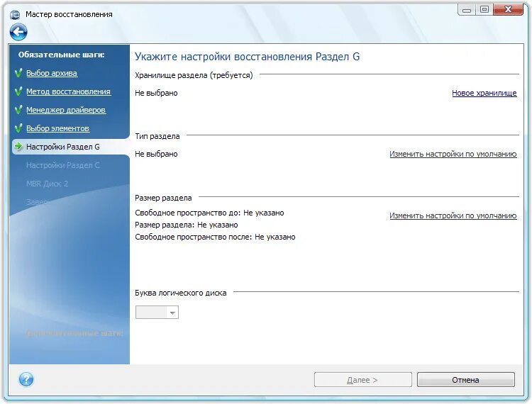The width and height of the screenshot is (532, 404).
Task: Click heading Укажите настройки восстановления Раздел G
Action: (x=247, y=57)
